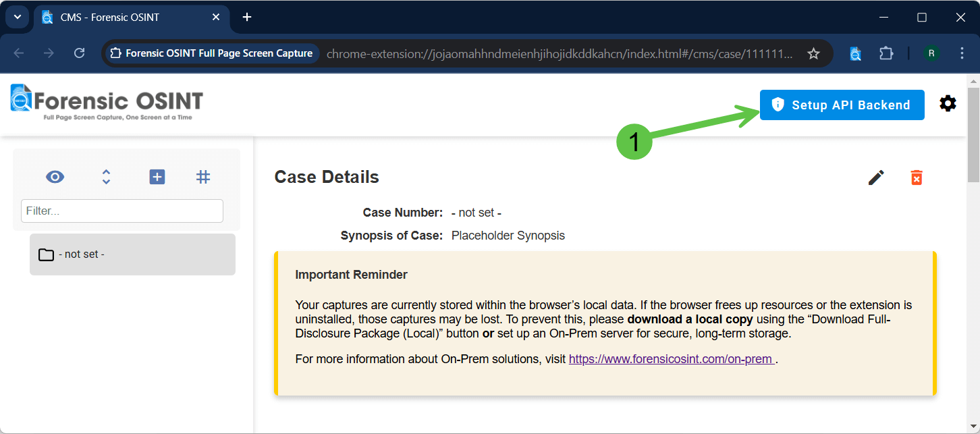Screen dimensions: 980x434
Task: Edit case details with pencil icon
Action: point(876,178)
